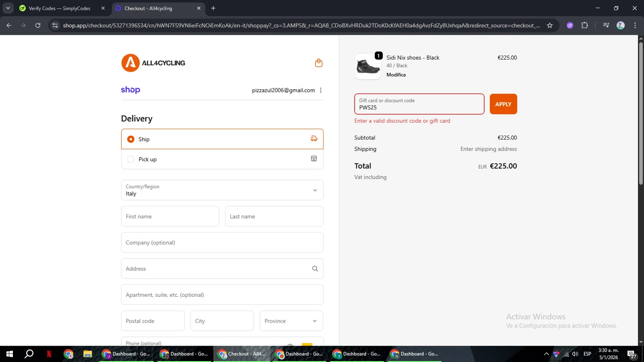Click the Sidi Nix shoes product thumbnail
Image resolution: width=644 pixels, height=362 pixels.
(368, 66)
